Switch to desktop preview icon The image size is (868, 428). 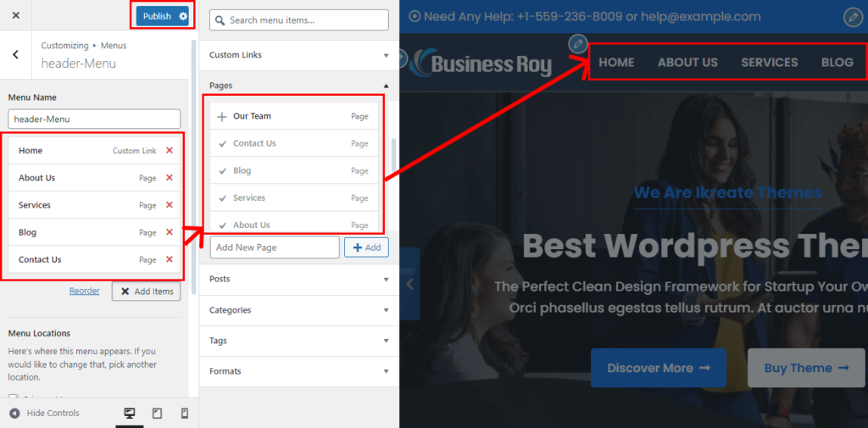pos(130,414)
